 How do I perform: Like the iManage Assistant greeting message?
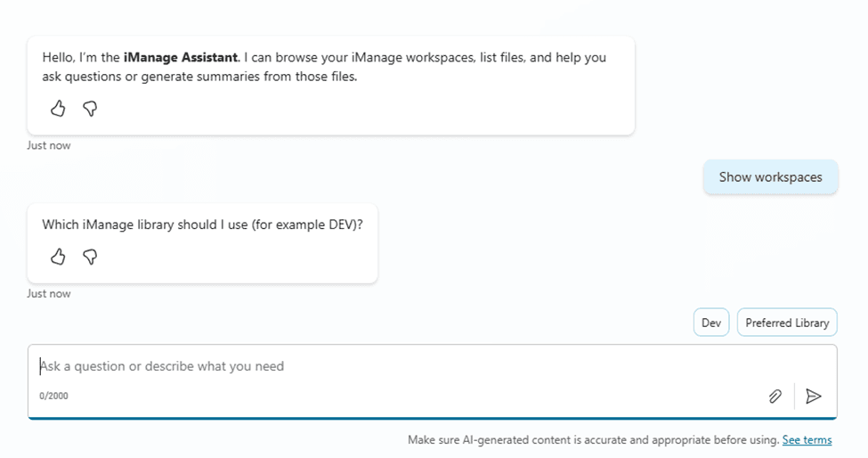[58, 109]
